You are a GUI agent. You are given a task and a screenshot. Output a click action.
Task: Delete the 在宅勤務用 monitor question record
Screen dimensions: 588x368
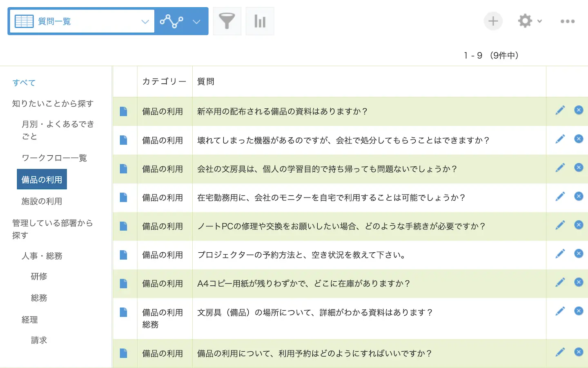579,197
